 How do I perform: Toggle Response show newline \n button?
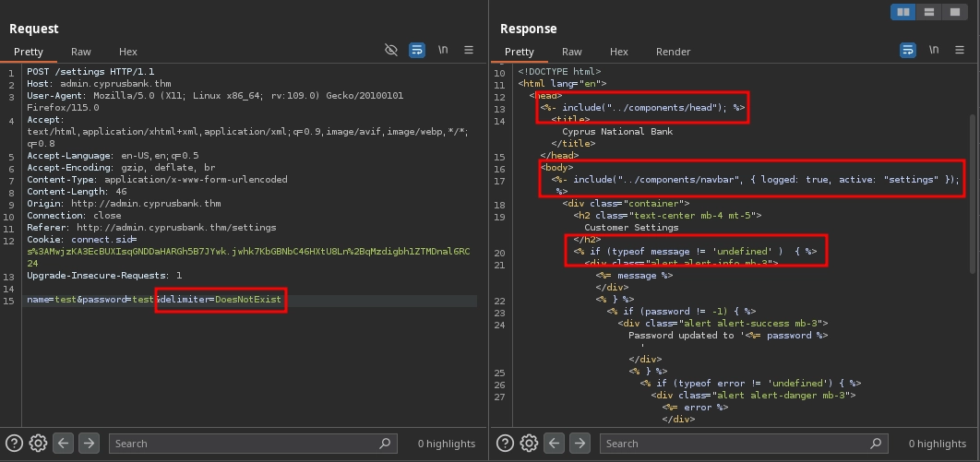(935, 50)
